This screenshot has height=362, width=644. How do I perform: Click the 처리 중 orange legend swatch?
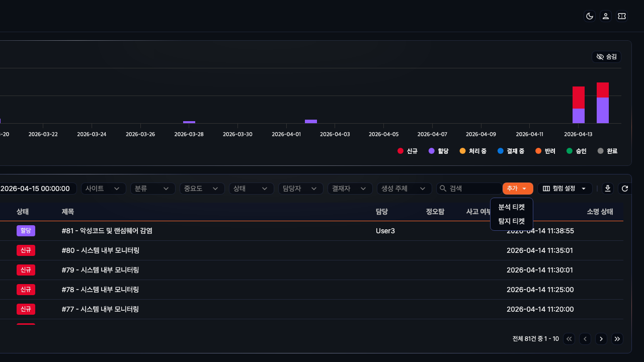[463, 151]
